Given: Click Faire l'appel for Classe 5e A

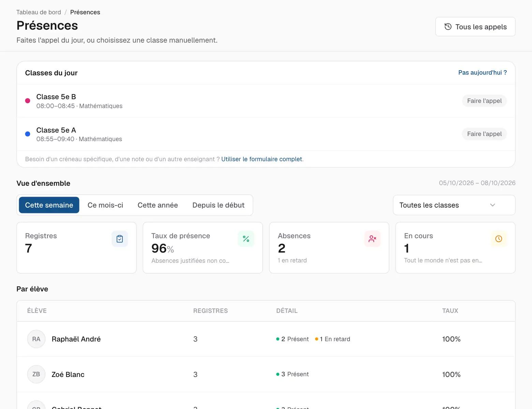Looking at the screenshot, I should coord(484,134).
